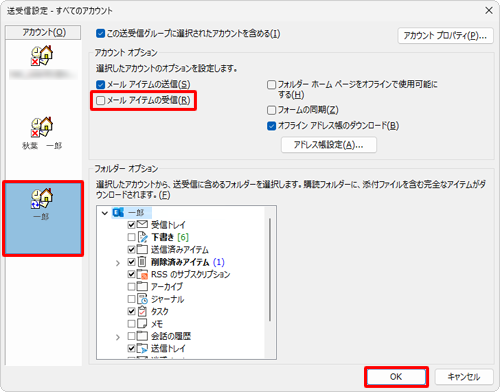Select the 一郎 root node label in tree
This screenshot has height=392, width=500.
(136, 213)
